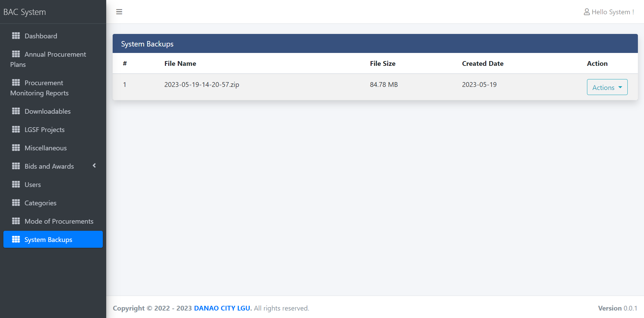Screen dimensions: 644x318
Task: Expand the Bids and Awards submenu arrow
Action: (94, 166)
